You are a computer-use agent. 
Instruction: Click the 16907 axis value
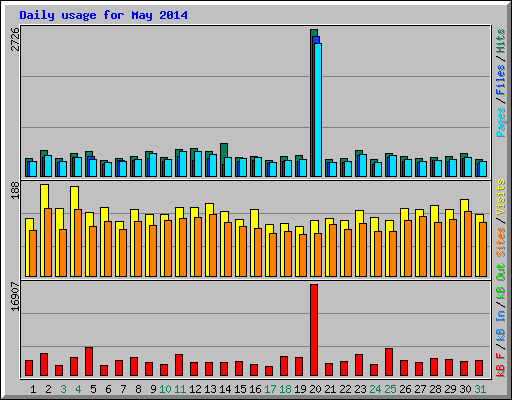click(15, 296)
